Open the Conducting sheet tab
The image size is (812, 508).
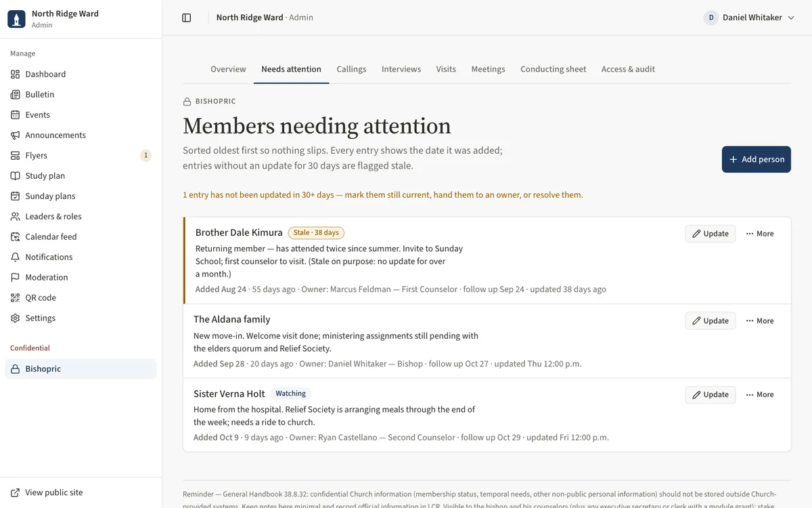554,69
